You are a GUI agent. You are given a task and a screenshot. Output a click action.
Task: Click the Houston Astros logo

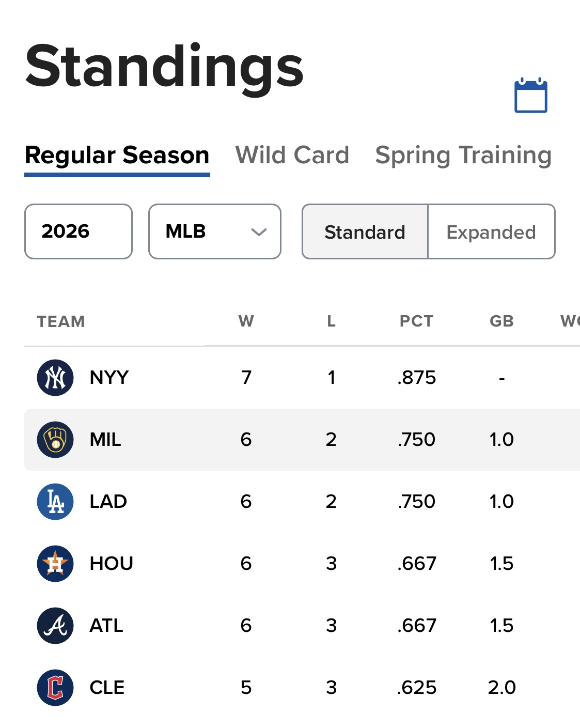click(55, 564)
